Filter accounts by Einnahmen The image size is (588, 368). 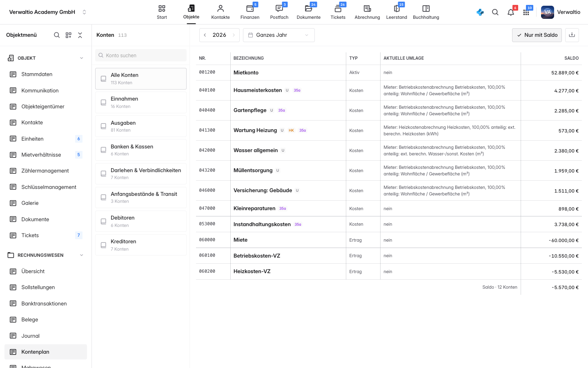[x=141, y=102]
